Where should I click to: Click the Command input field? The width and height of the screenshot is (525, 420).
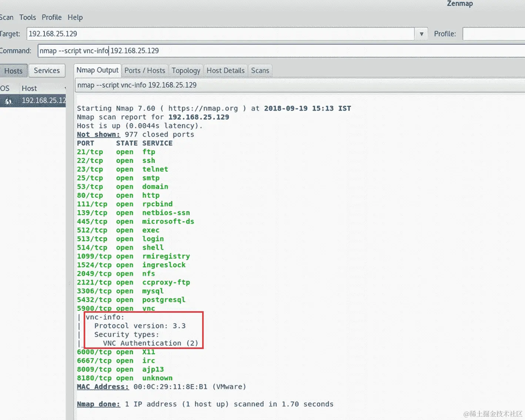point(281,51)
